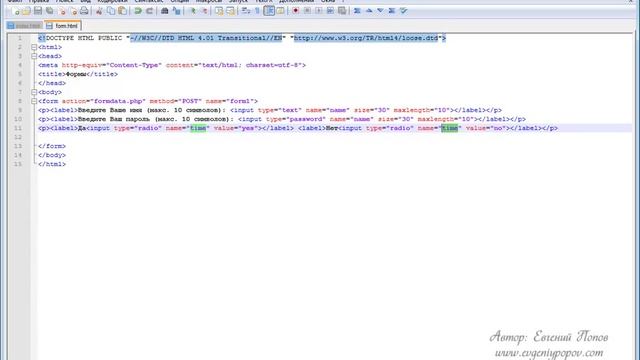Click line number 1 in the margin
Screen dimensions: 640x360
19,38
